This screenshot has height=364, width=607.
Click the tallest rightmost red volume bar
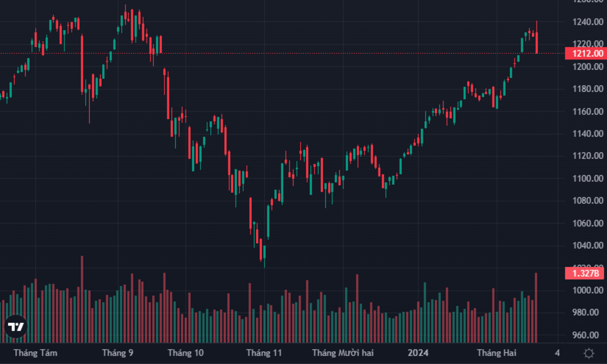pos(536,308)
